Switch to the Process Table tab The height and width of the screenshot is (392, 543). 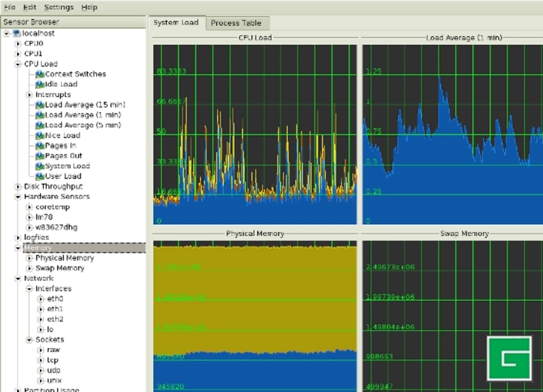pyautogui.click(x=236, y=23)
